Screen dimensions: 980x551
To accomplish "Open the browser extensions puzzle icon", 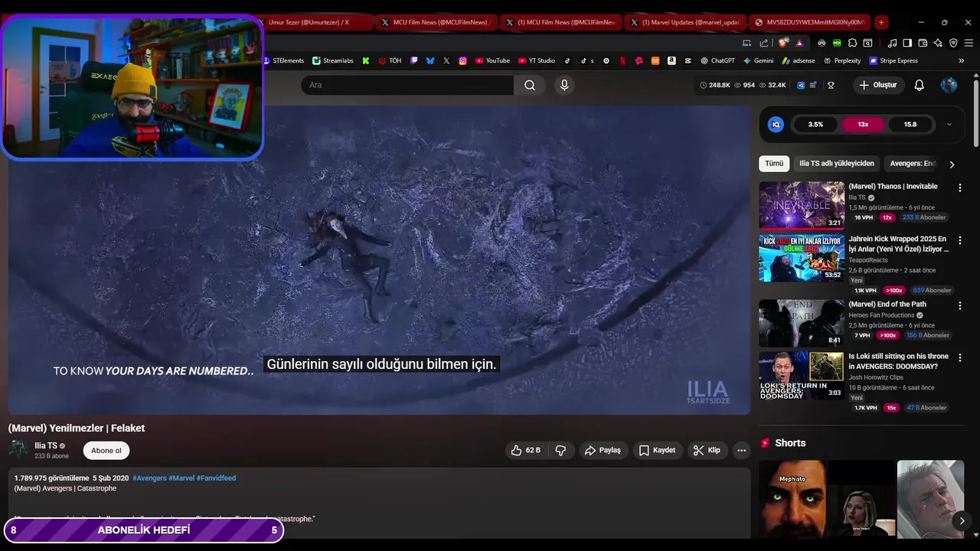I will (x=852, y=43).
